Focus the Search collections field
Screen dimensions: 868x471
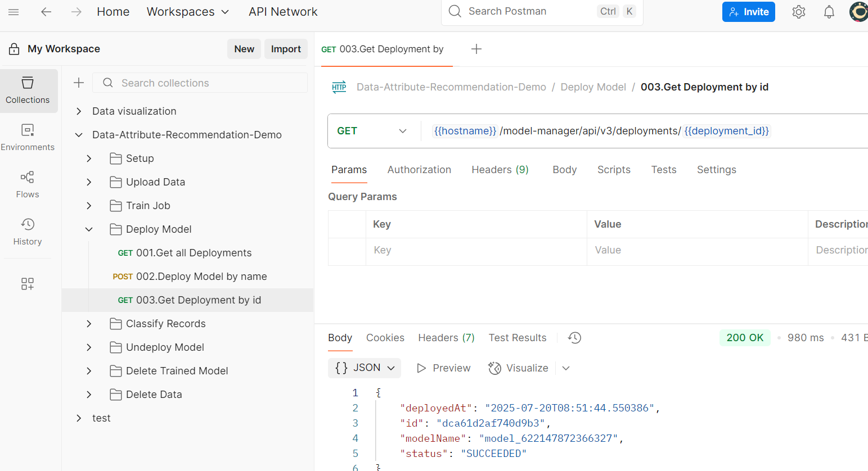tap(200, 83)
